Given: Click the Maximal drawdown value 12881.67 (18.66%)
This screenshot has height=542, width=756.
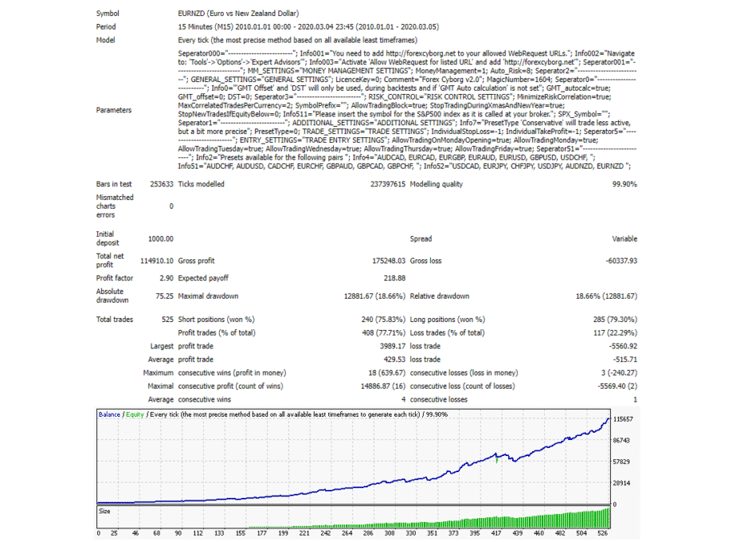Looking at the screenshot, I should 375,296.
